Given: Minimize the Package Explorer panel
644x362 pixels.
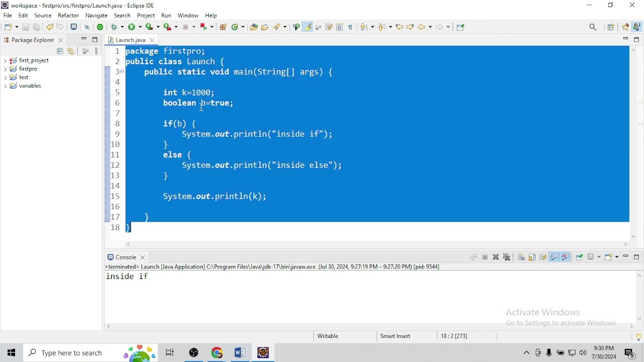Looking at the screenshot, I should click(84, 40).
